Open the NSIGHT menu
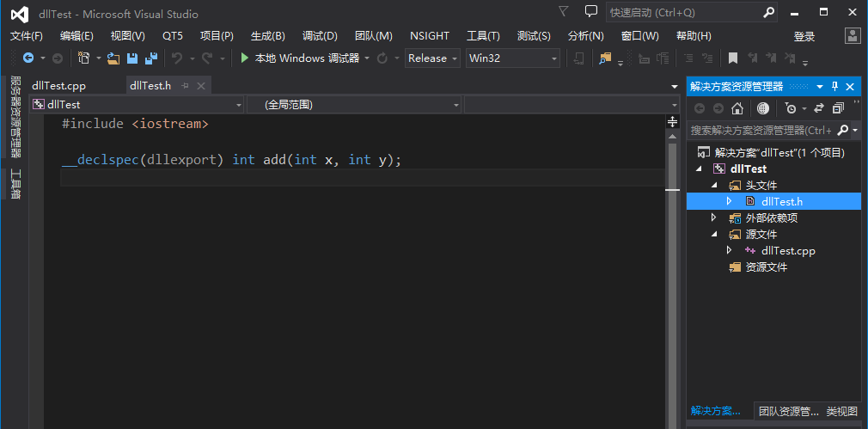 [x=430, y=36]
